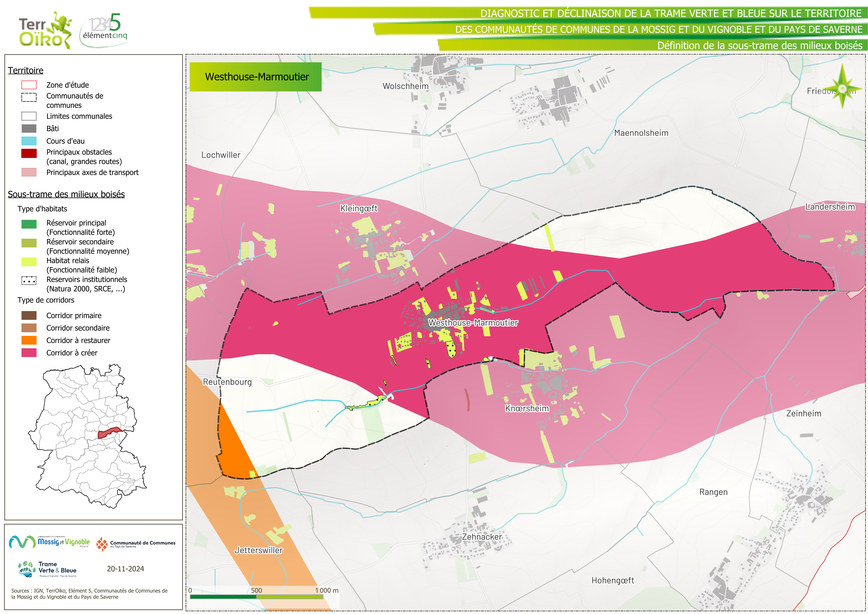The width and height of the screenshot is (868, 614).
Task: Click the Reservoirs institutionnels dotted legend symbol
Action: point(29,281)
